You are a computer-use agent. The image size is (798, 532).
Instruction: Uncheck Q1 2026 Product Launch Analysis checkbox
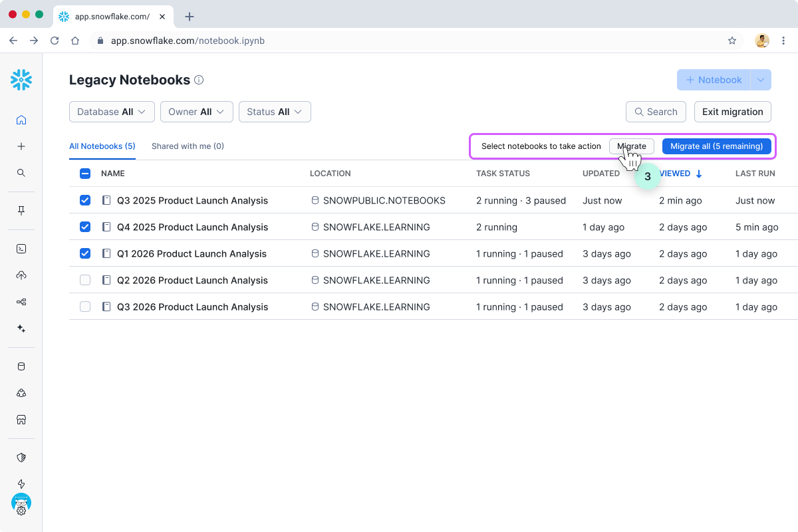[85, 253]
